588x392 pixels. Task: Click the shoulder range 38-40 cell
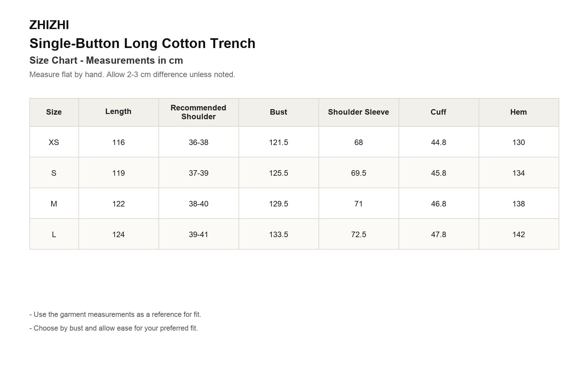[198, 204]
